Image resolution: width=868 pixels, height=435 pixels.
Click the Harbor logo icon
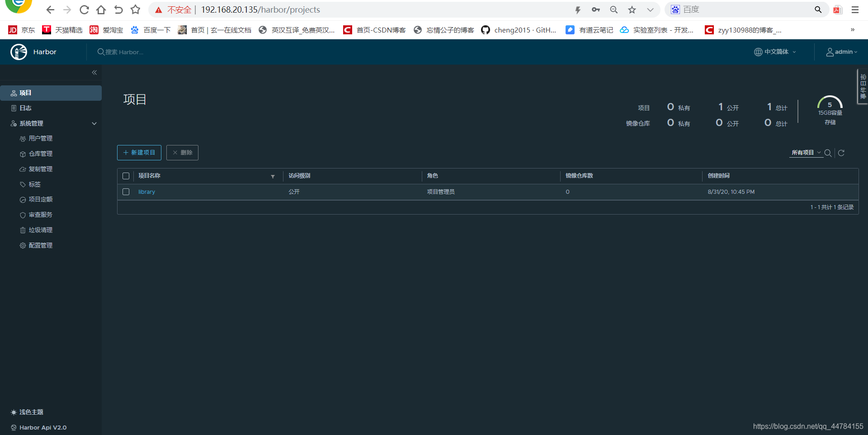19,52
